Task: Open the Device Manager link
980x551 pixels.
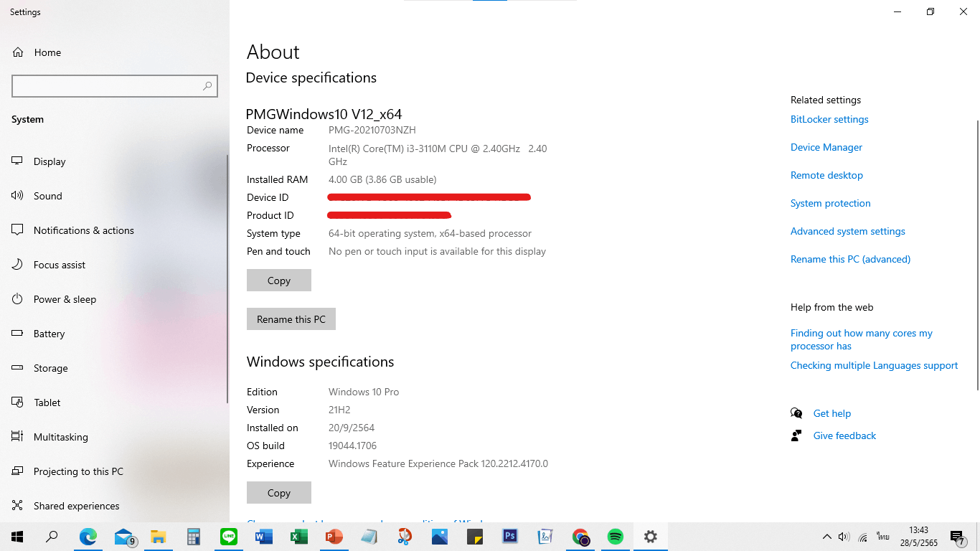Action: point(826,147)
